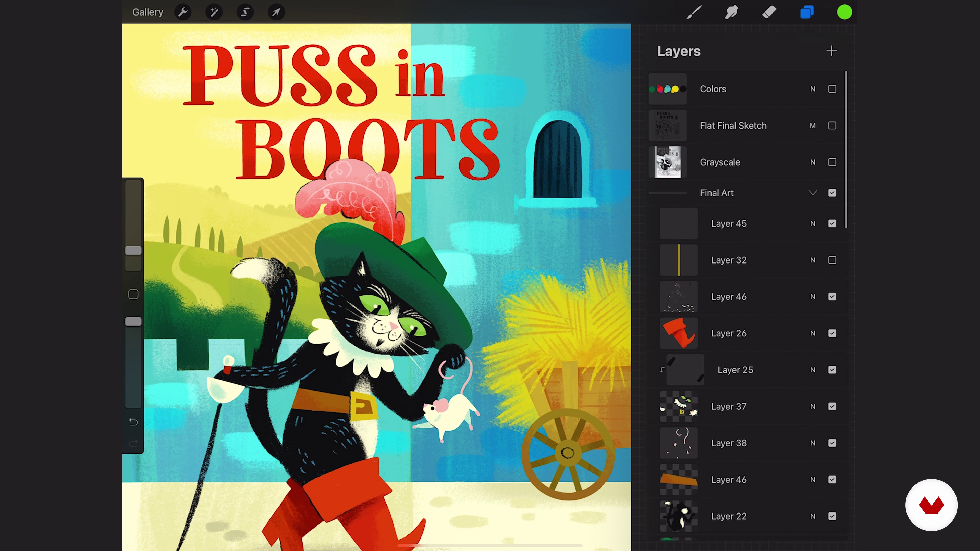The height and width of the screenshot is (551, 980).
Task: Hide Layer 22
Action: coord(832,516)
